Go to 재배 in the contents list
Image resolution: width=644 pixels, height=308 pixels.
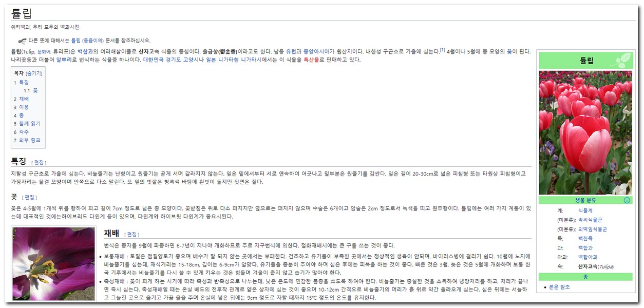click(x=24, y=99)
